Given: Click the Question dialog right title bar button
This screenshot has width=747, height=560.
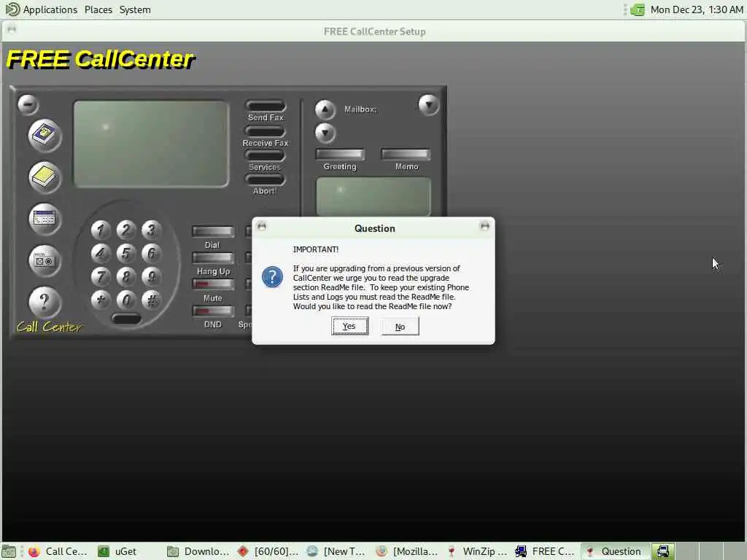Looking at the screenshot, I should point(484,227).
